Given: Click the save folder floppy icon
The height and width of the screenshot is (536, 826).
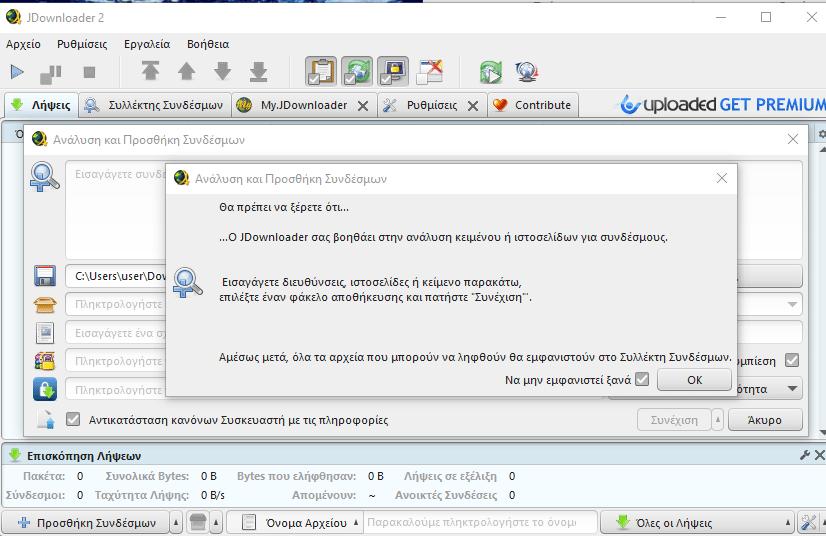Looking at the screenshot, I should point(45,276).
